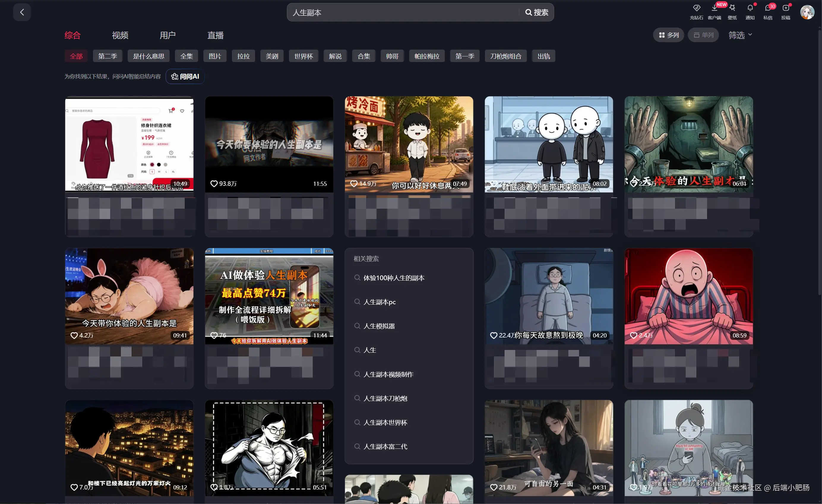Open the 充钻石 diamond recharge icon
The image size is (822, 504).
coord(696,12)
